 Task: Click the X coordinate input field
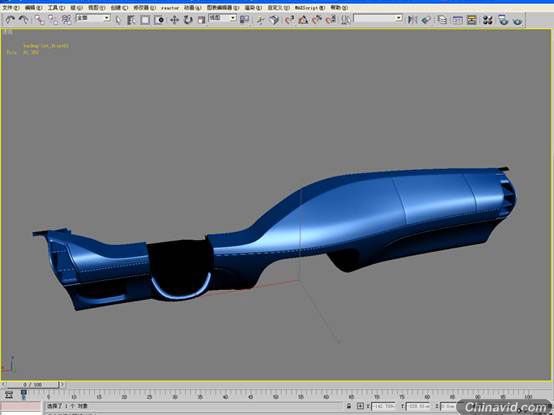[383, 407]
